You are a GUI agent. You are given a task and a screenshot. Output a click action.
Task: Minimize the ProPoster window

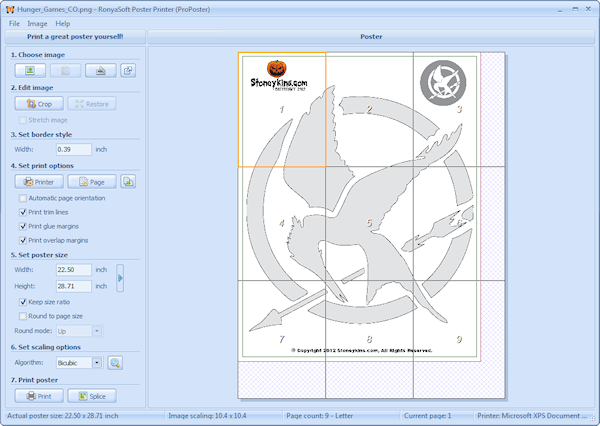pos(561,10)
